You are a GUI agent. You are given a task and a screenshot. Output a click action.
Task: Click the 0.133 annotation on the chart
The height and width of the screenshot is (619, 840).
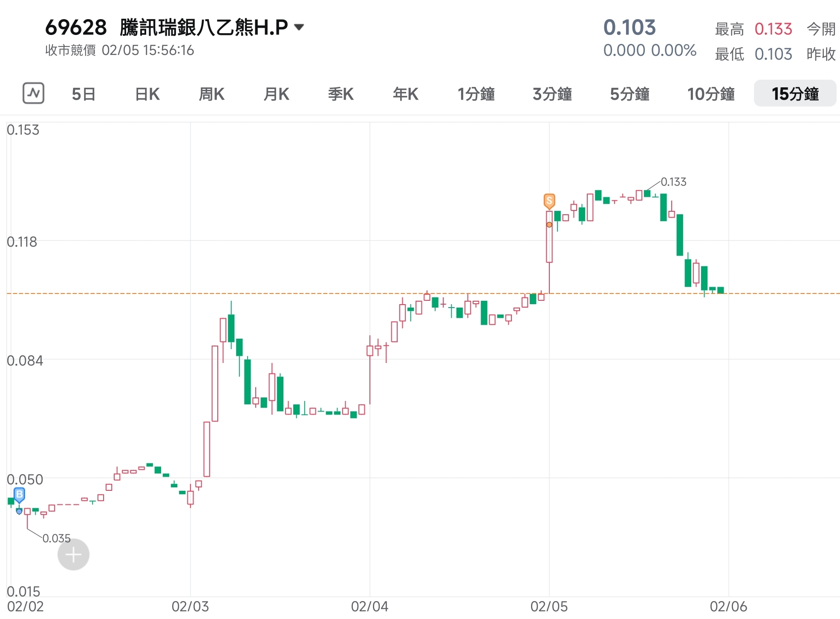(x=674, y=182)
